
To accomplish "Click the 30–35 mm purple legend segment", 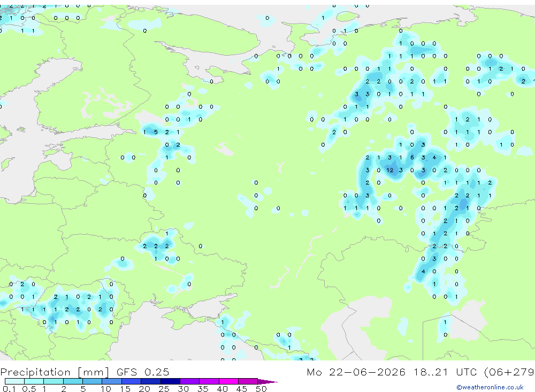I will point(190,381).
